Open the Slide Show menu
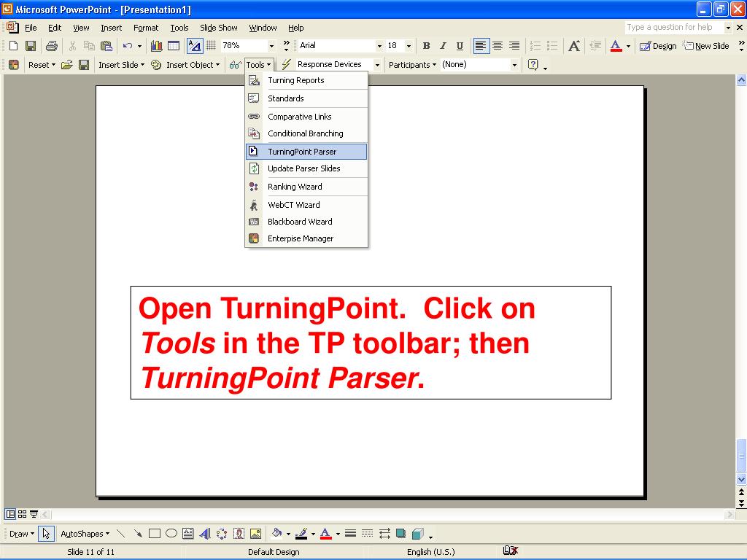 pos(219,28)
